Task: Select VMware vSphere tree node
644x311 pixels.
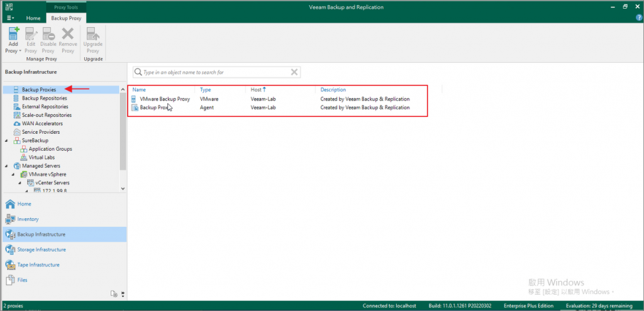Action: [x=47, y=175]
